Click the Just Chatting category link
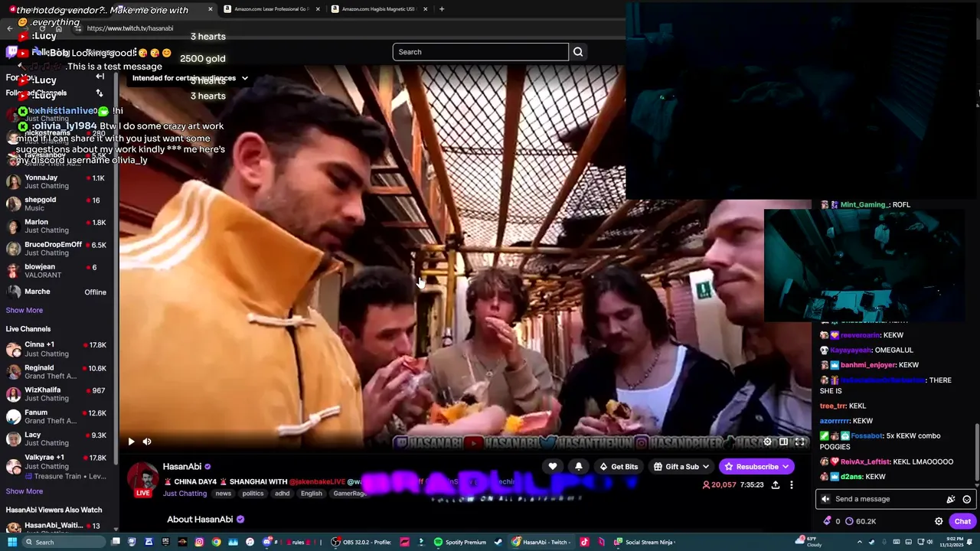This screenshot has height=551, width=980. point(185,494)
